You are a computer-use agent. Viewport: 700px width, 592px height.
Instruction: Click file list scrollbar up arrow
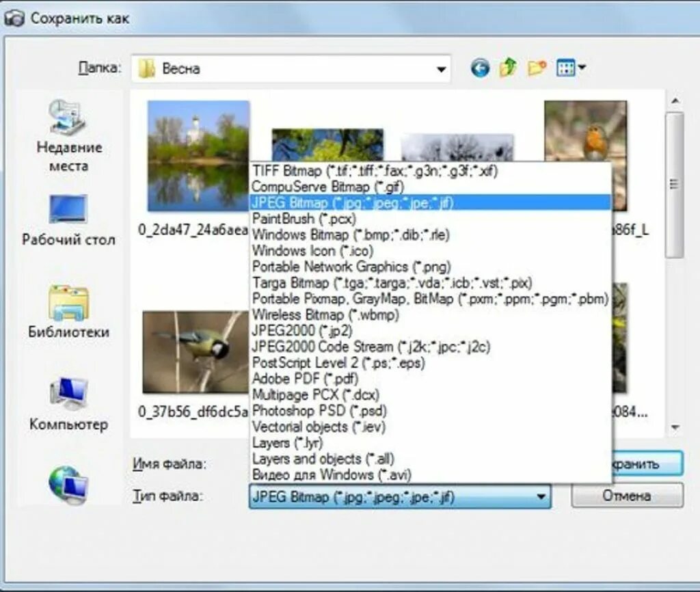click(675, 101)
